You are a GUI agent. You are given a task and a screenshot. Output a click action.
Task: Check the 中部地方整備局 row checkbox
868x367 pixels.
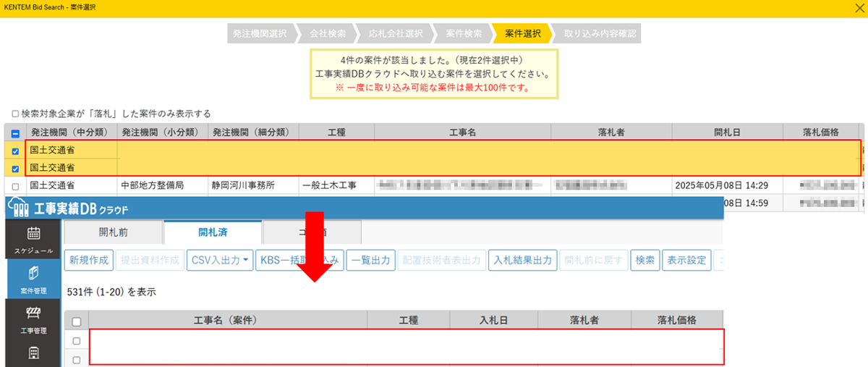(x=16, y=186)
